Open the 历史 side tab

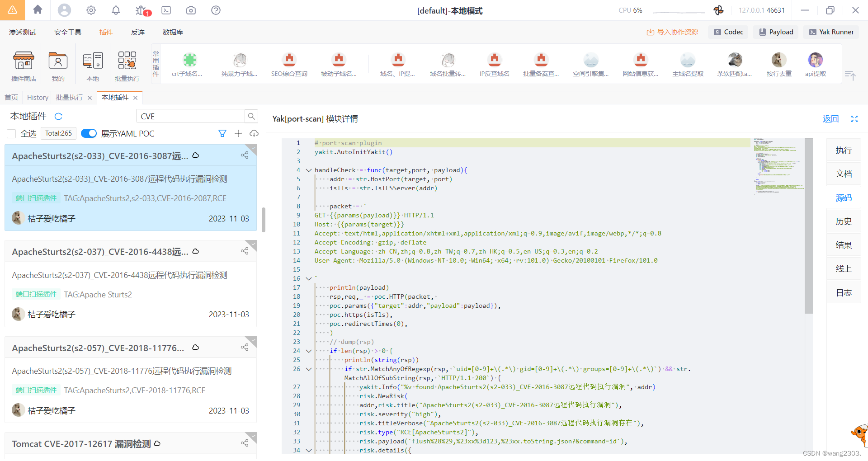844,221
